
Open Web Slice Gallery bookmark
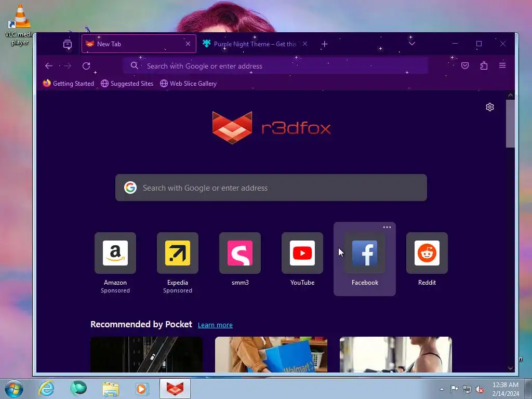click(188, 84)
